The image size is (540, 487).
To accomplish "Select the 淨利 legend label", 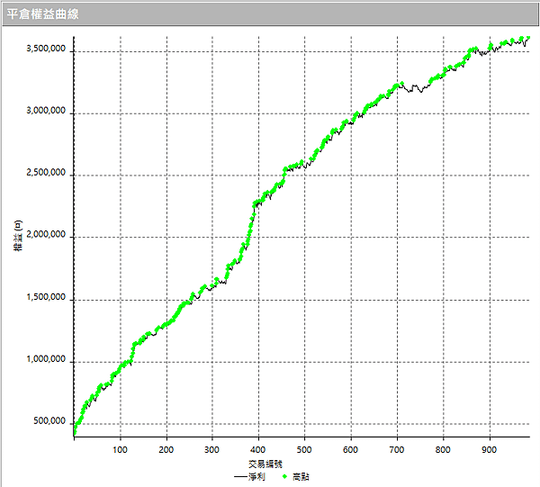I will pyautogui.click(x=257, y=477).
